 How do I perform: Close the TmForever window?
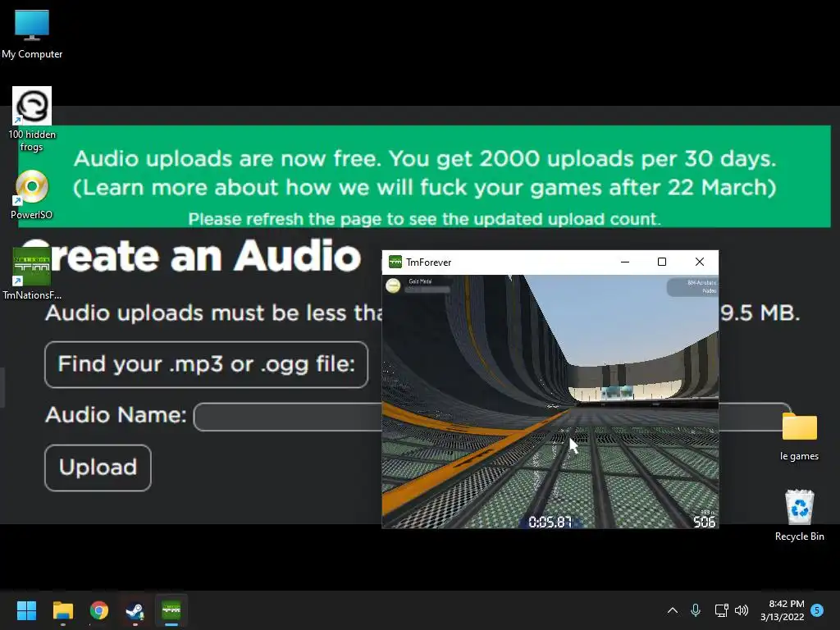pyautogui.click(x=700, y=262)
